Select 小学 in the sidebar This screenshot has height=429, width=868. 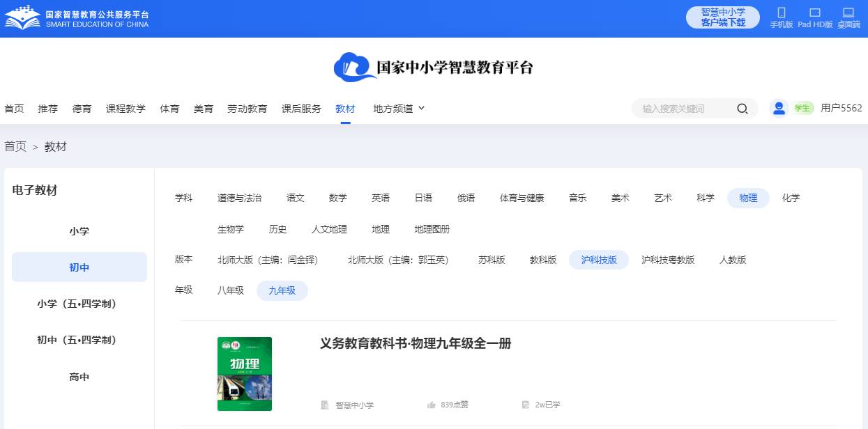point(79,231)
